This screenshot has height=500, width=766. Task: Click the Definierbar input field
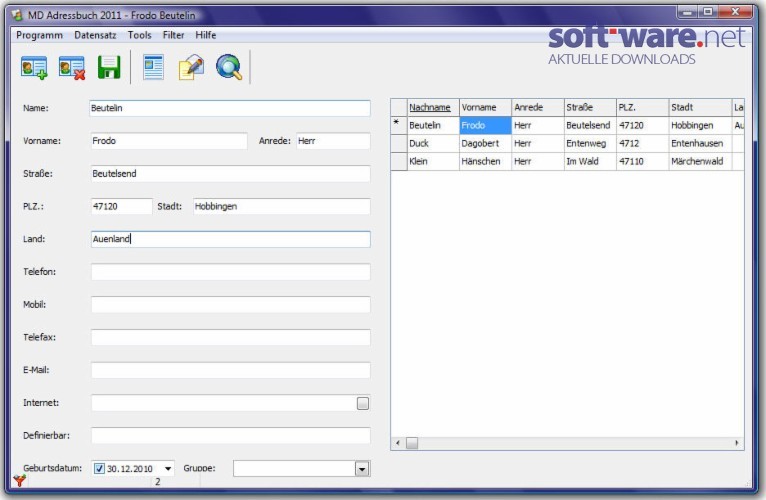[231, 436]
